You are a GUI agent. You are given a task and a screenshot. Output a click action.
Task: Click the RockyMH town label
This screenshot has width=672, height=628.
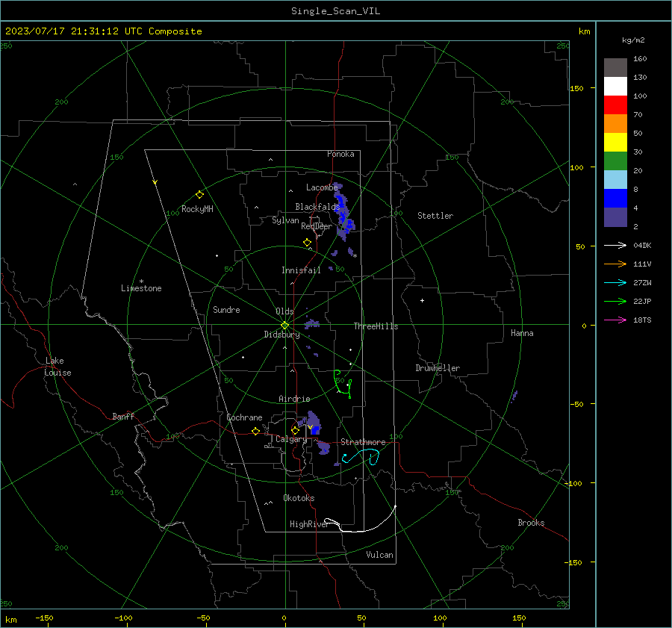[x=197, y=209]
